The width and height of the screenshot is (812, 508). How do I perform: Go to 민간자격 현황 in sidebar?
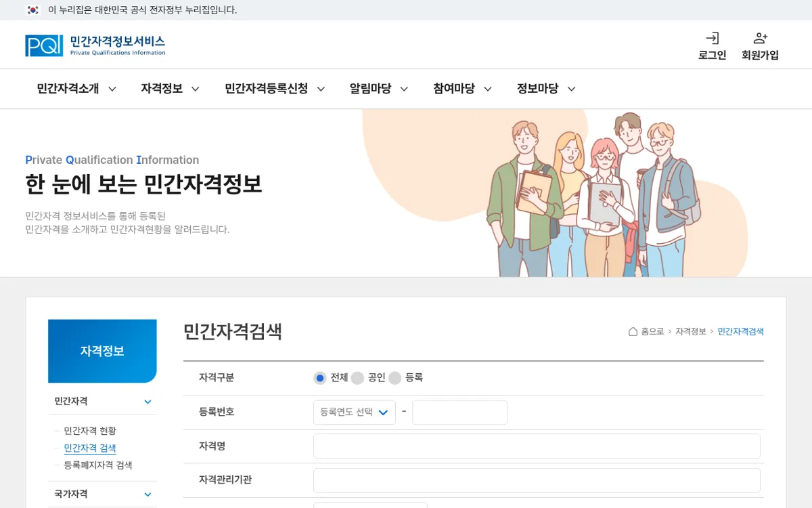(90, 431)
